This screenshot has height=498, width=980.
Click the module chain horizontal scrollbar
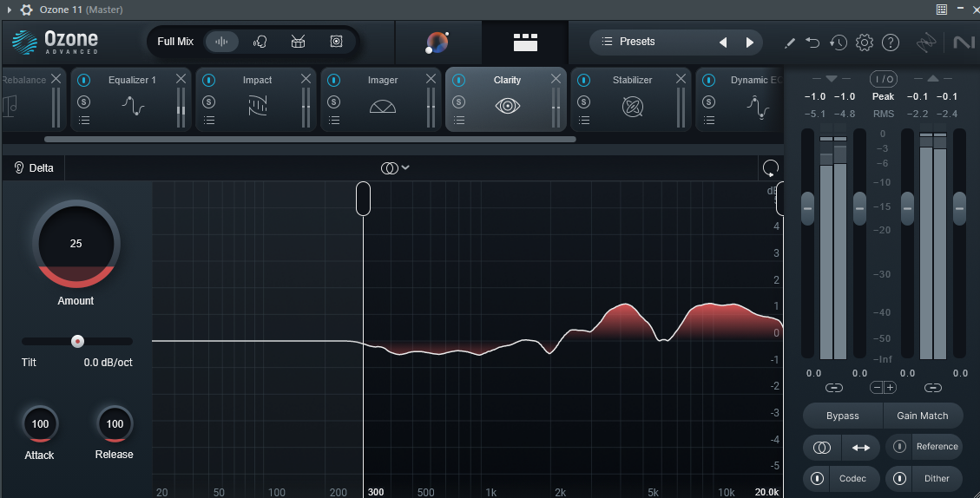coord(310,140)
